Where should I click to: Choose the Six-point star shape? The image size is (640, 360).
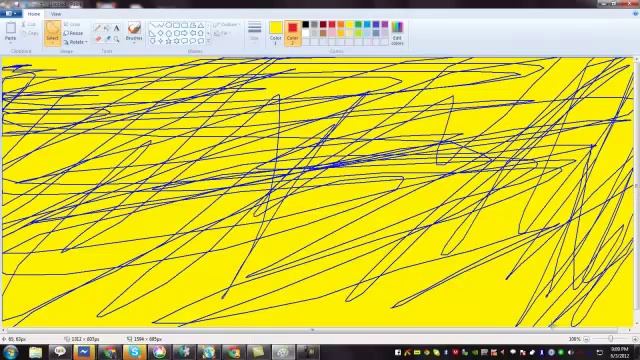click(176, 41)
